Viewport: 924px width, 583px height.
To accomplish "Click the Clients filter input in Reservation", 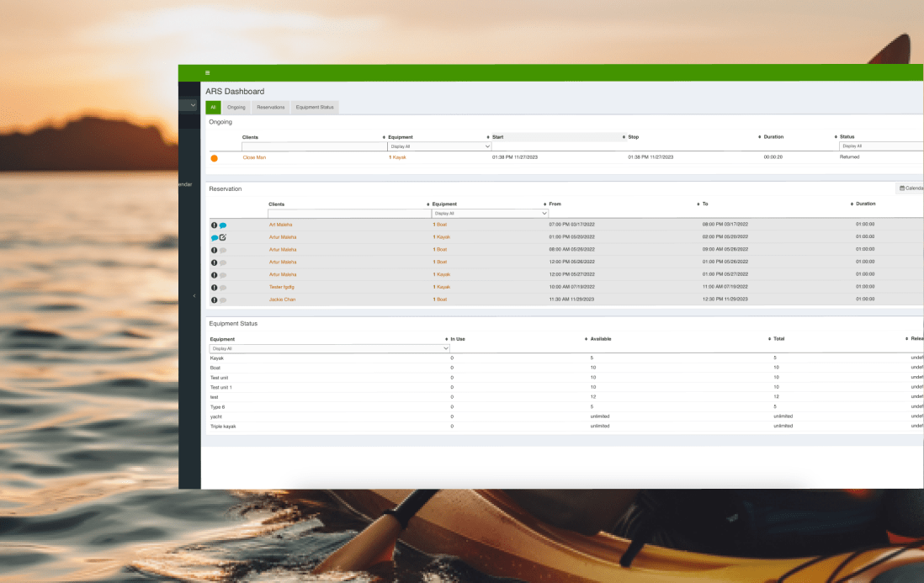I will 348,213.
